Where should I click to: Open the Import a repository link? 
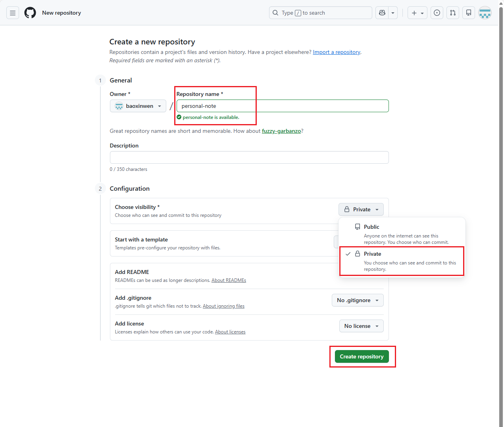(337, 52)
